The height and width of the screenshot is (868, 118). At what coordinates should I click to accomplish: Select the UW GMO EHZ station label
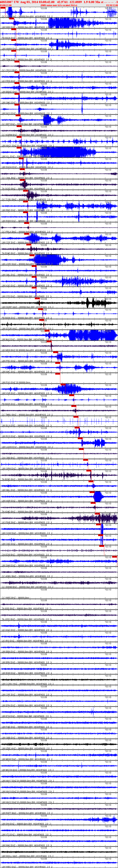(x=27, y=103)
